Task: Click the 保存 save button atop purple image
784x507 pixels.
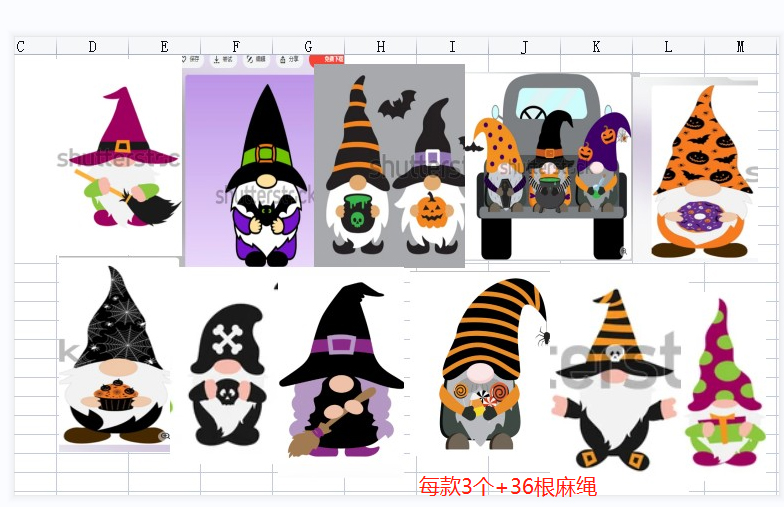Action: pyautogui.click(x=191, y=60)
